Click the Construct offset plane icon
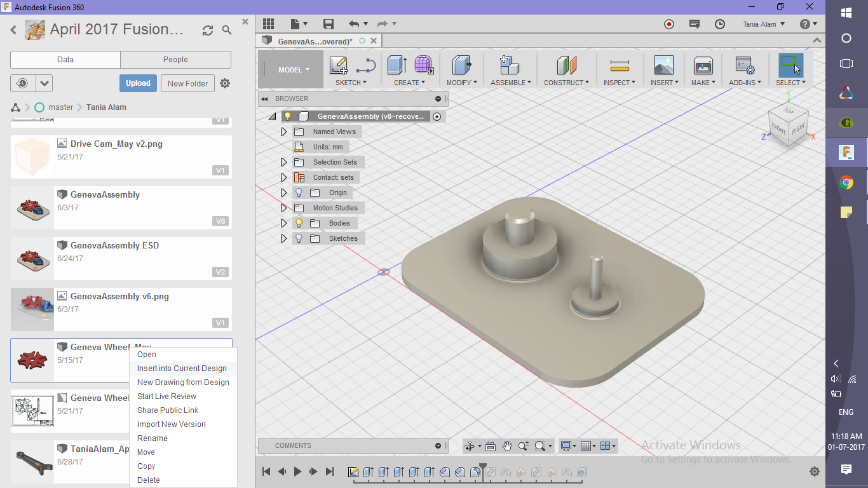The image size is (868, 488). coord(566,65)
